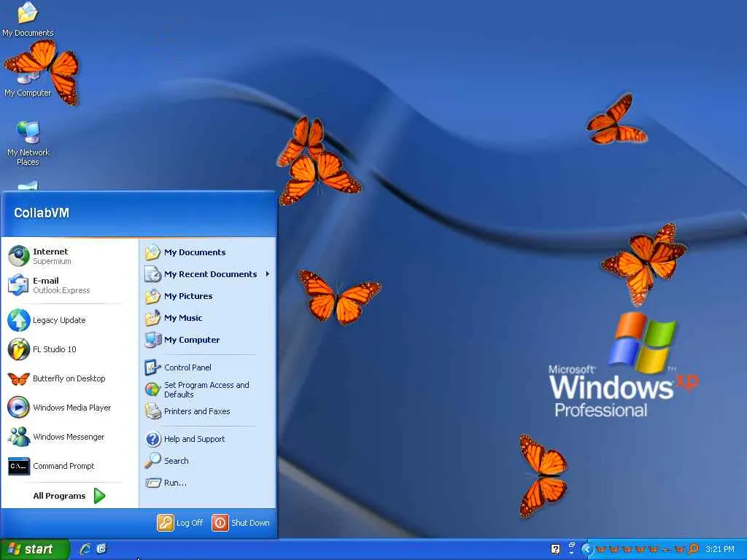Open My Pictures folder
Screen dimensions: 747x560
click(207, 296)
